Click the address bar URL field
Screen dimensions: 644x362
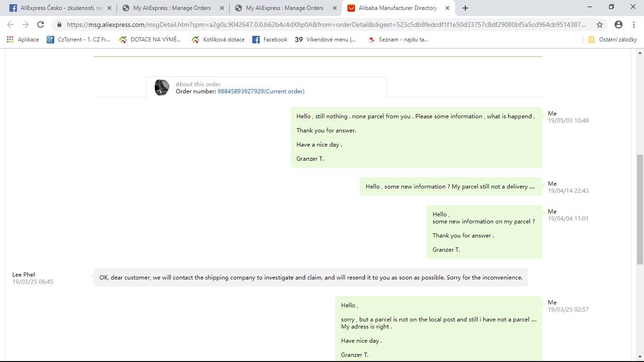click(x=325, y=25)
